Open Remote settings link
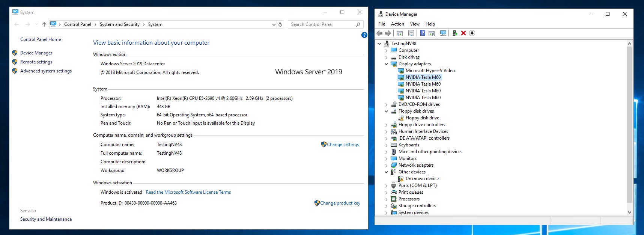 tap(36, 62)
